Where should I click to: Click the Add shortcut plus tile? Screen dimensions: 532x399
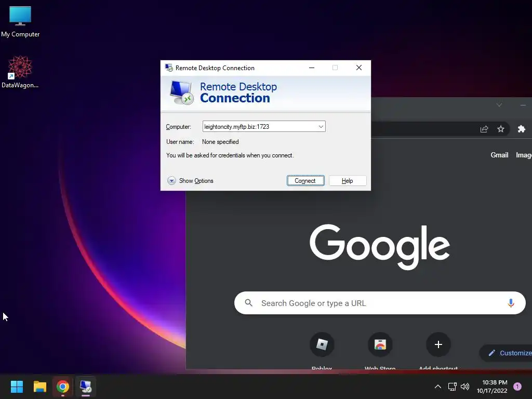[x=438, y=351]
